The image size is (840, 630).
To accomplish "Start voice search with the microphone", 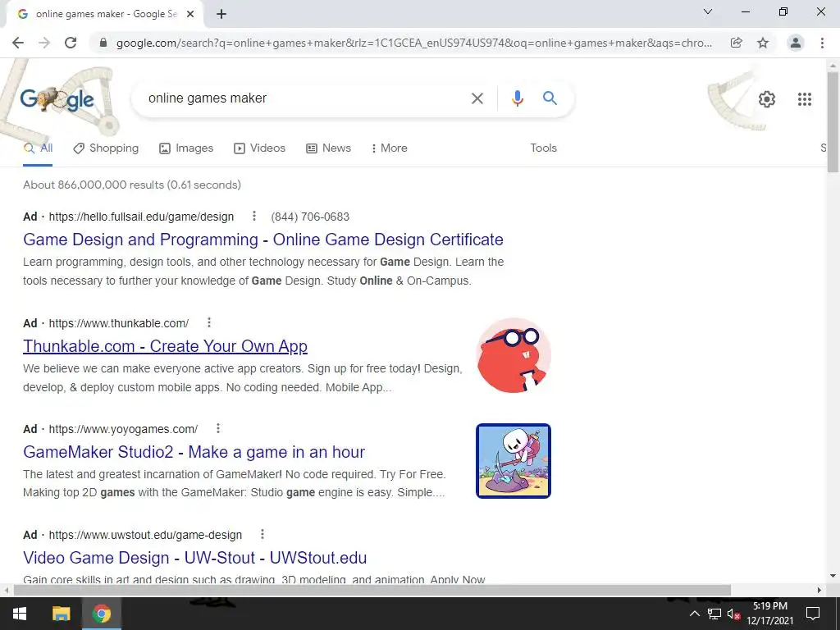I will click(517, 98).
